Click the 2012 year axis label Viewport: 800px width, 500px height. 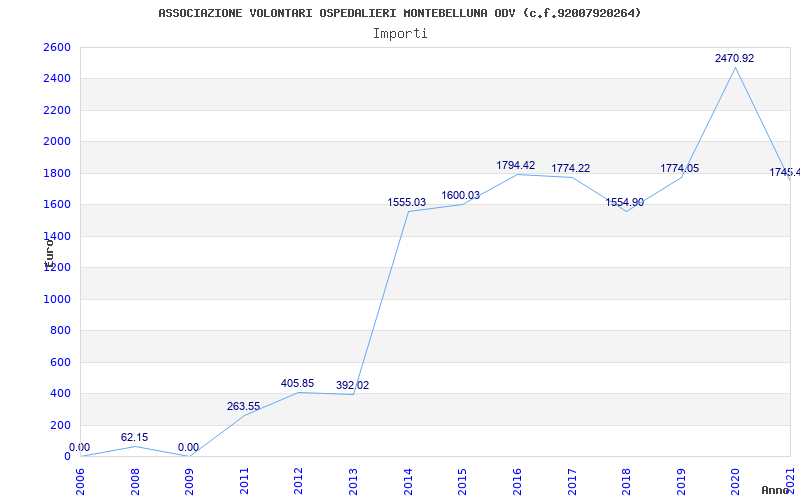(x=298, y=482)
